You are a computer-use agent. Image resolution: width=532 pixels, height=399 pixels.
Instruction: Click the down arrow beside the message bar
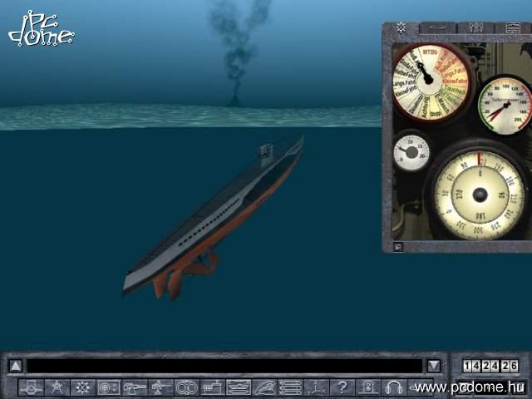click(433, 366)
